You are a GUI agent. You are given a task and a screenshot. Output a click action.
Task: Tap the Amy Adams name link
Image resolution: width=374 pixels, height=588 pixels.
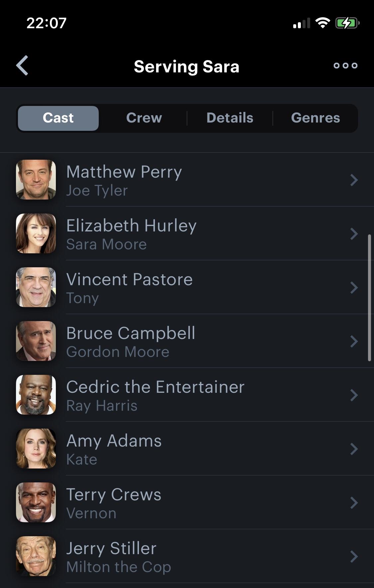(x=114, y=441)
